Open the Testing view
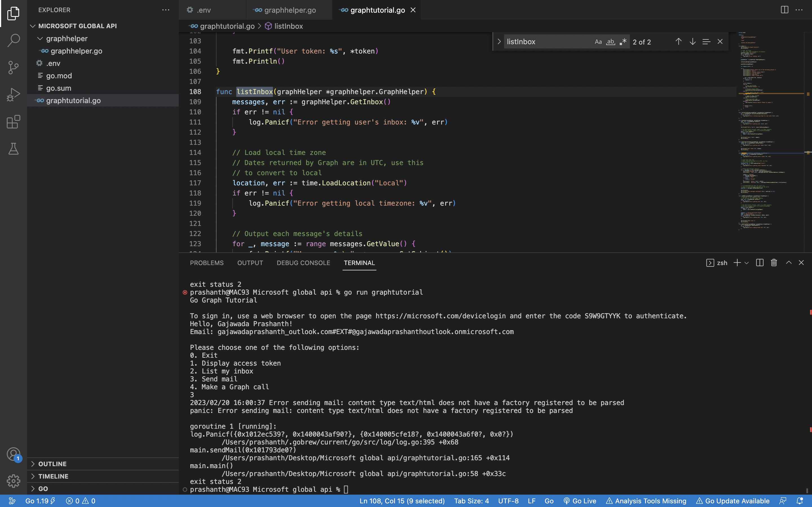 pyautogui.click(x=14, y=148)
